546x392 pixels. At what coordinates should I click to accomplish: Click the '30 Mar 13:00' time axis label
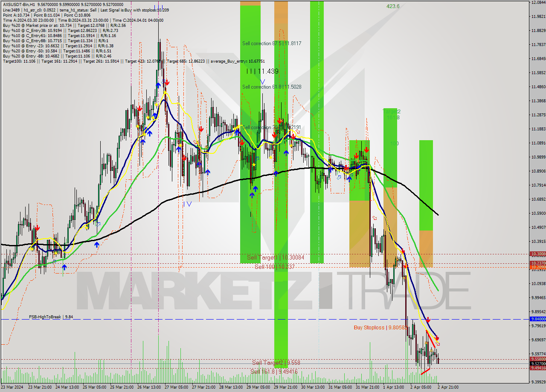coord(314,387)
